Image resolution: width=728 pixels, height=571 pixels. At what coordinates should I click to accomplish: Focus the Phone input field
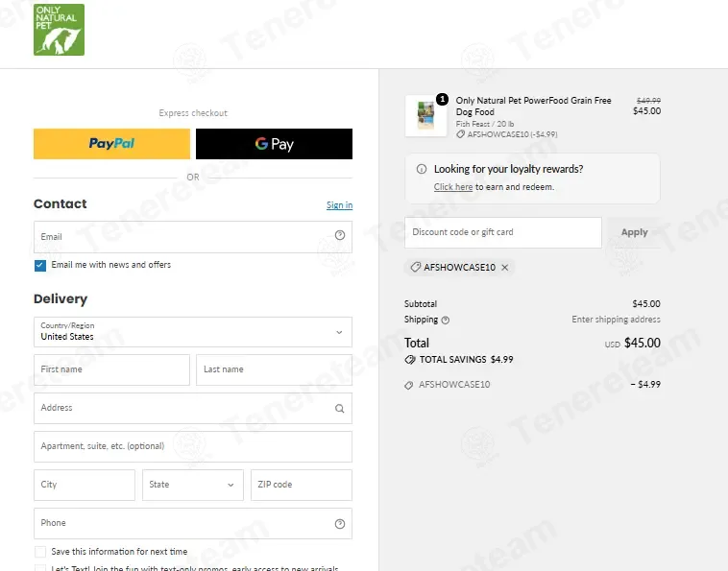coord(193,524)
